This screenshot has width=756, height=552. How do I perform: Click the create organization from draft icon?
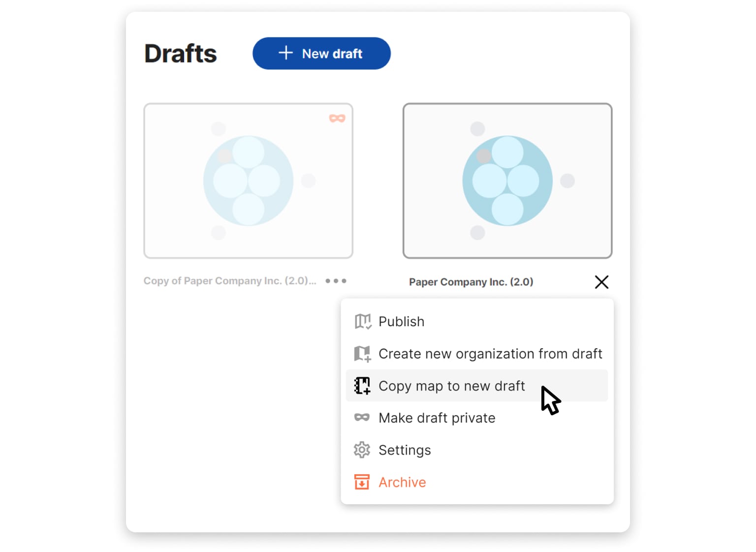[362, 354]
